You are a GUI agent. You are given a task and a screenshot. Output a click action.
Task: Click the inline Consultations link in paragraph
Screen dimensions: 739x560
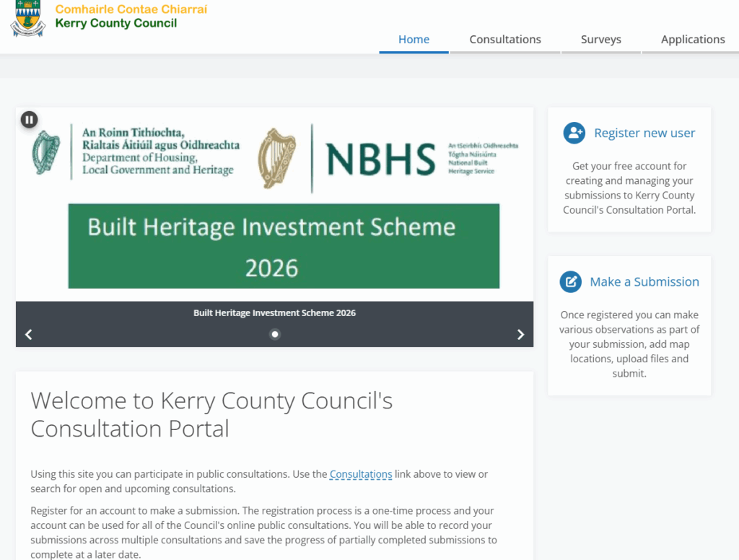tap(361, 474)
